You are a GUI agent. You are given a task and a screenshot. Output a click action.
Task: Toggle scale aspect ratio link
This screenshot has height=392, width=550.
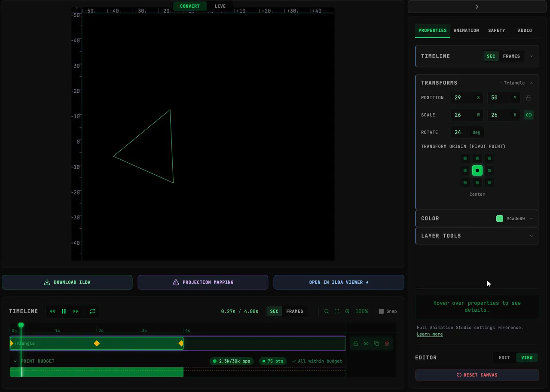(529, 115)
